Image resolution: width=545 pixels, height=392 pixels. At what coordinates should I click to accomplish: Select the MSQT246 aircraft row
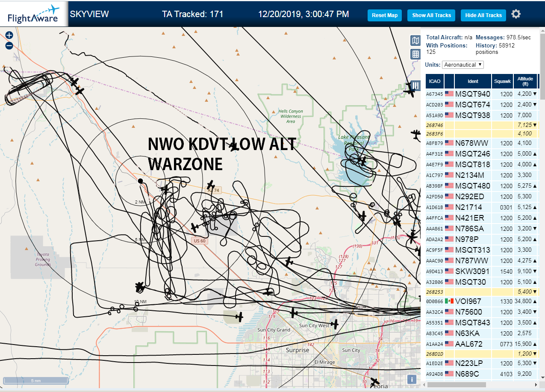tap(482, 154)
